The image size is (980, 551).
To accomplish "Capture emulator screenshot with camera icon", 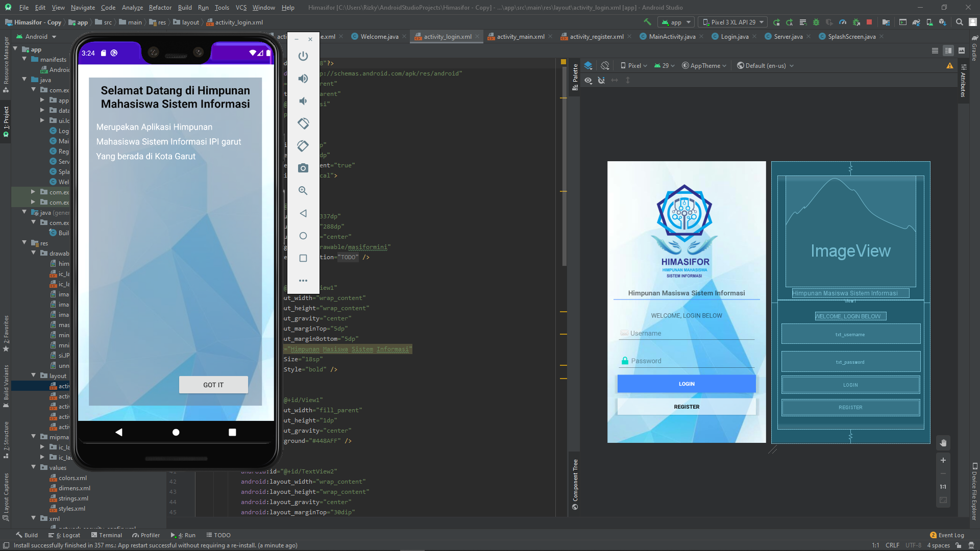I will (x=303, y=168).
